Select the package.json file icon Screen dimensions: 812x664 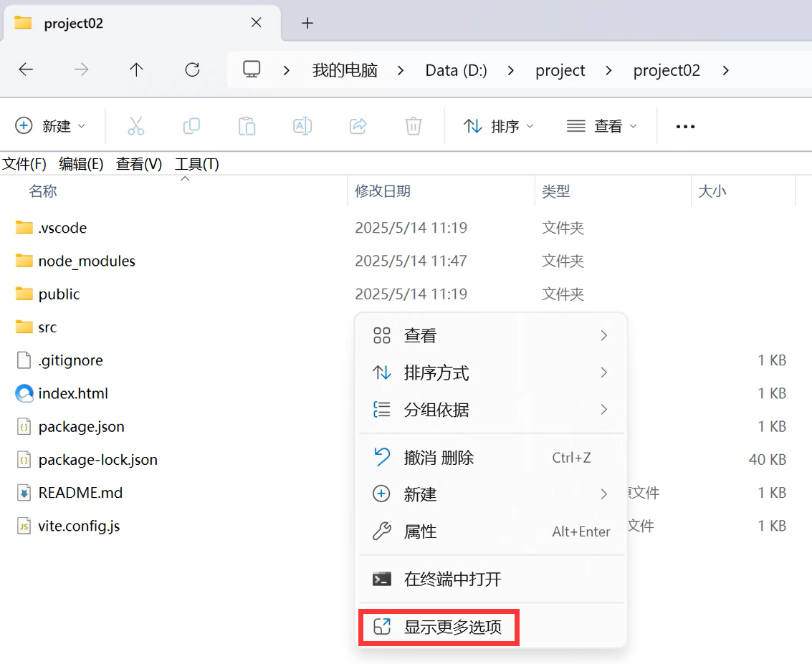coord(24,426)
